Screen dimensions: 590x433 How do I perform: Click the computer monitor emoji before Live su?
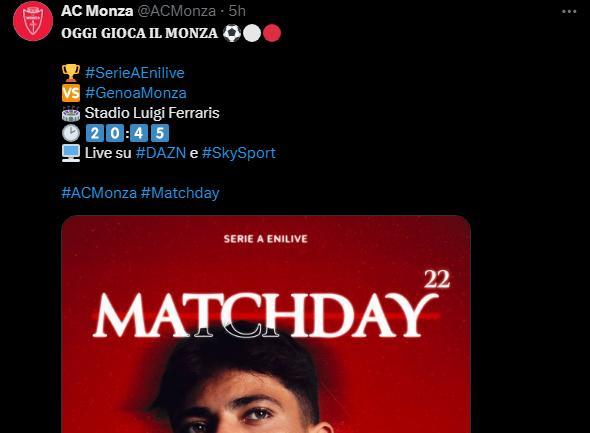point(71,153)
